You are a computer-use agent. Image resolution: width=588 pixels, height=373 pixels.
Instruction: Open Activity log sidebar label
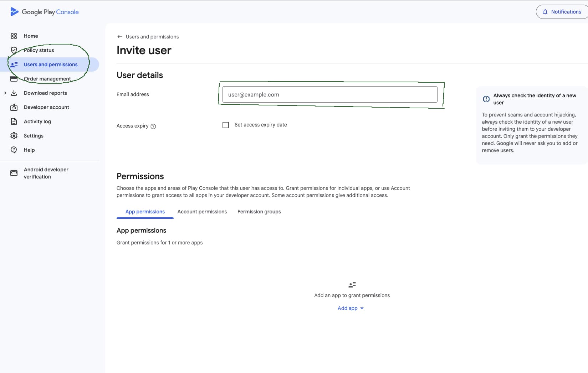(37, 121)
